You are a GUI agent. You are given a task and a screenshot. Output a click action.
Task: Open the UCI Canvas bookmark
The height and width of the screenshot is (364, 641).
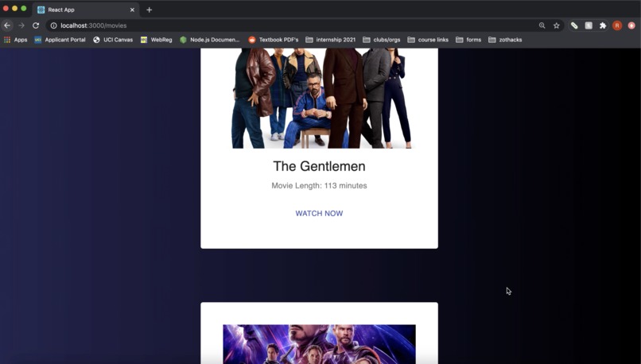[113, 40]
